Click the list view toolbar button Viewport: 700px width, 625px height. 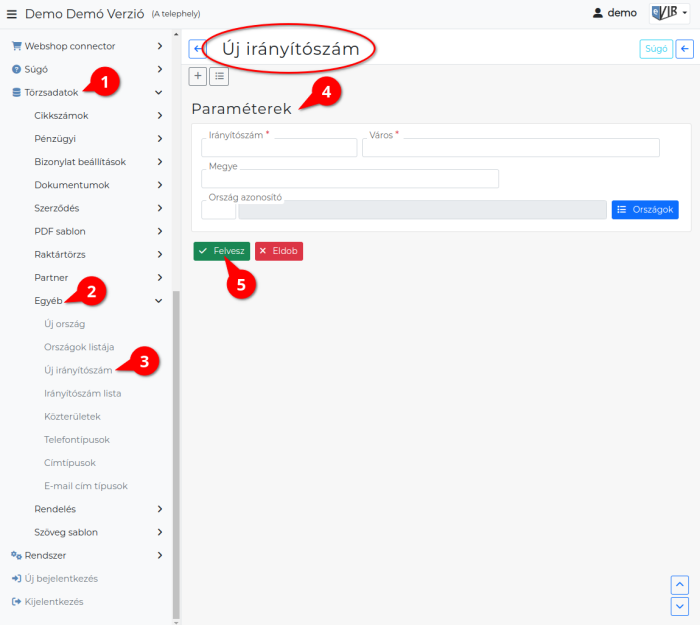click(x=219, y=76)
